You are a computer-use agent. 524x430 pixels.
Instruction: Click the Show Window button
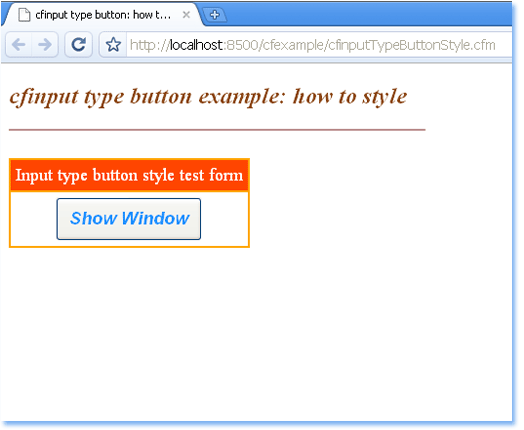tap(129, 219)
